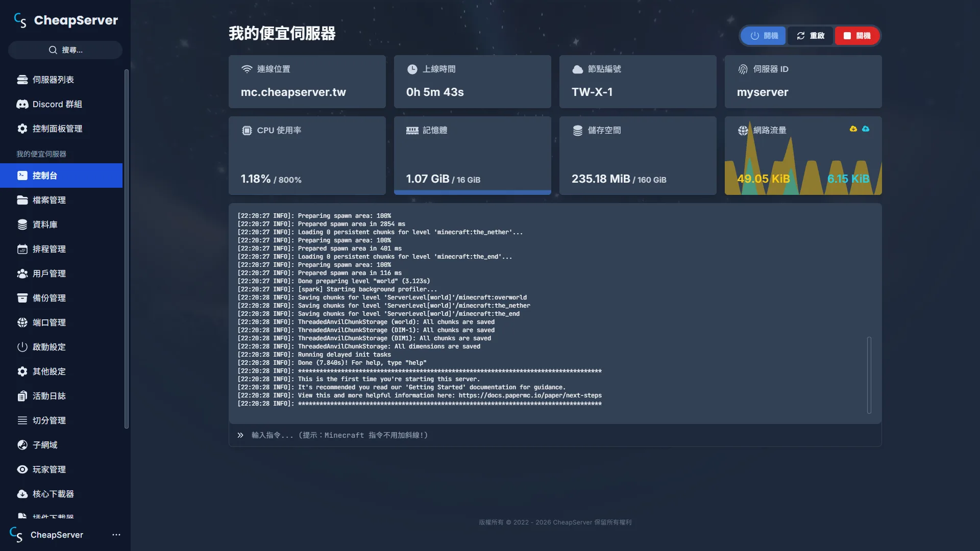Select 控制台 console tab
This screenshot has height=551, width=980.
point(61,176)
